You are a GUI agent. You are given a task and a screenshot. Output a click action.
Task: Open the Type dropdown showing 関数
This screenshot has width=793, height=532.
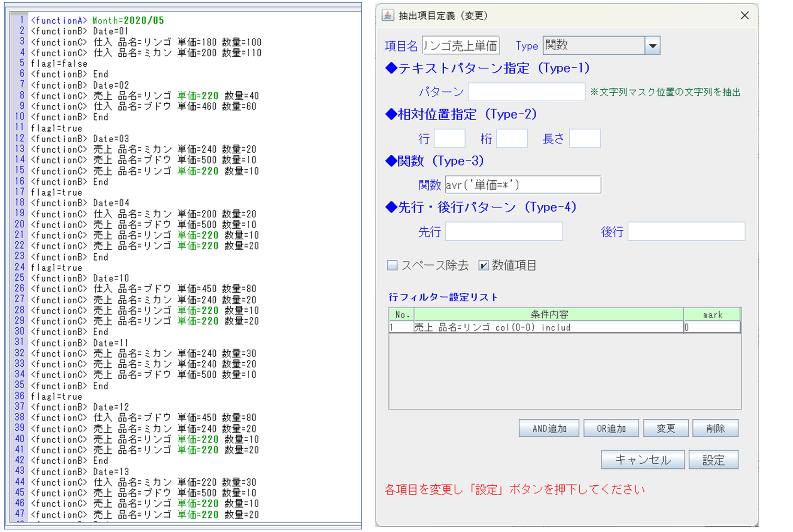tap(652, 45)
